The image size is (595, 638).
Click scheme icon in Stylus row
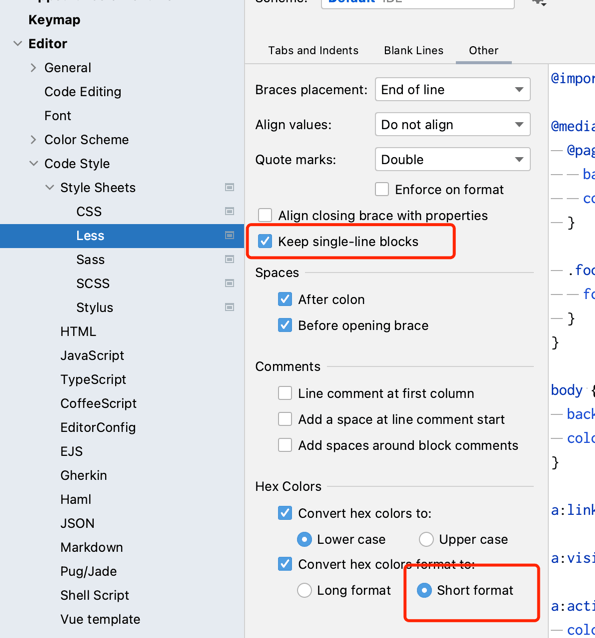click(x=230, y=307)
